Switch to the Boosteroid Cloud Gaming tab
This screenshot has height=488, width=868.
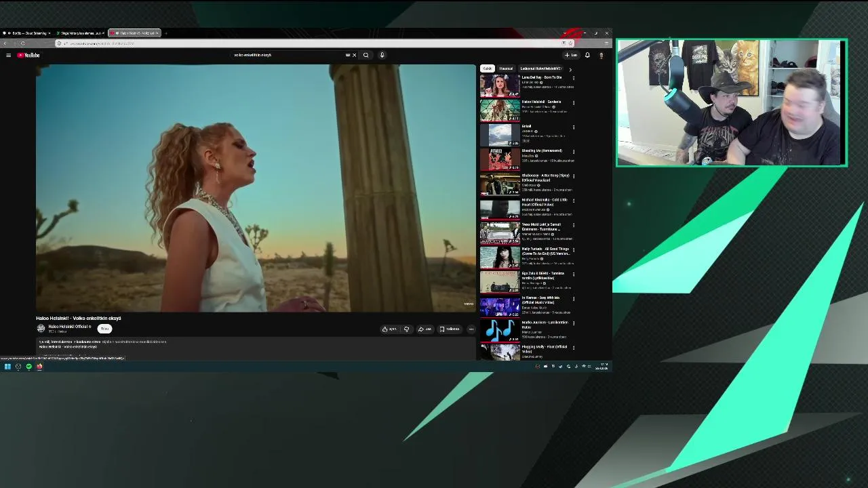click(x=27, y=33)
